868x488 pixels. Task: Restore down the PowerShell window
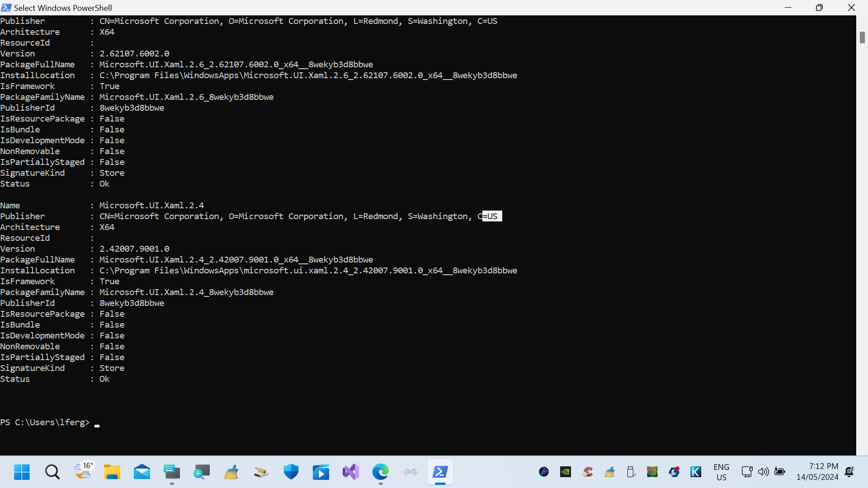(x=819, y=8)
